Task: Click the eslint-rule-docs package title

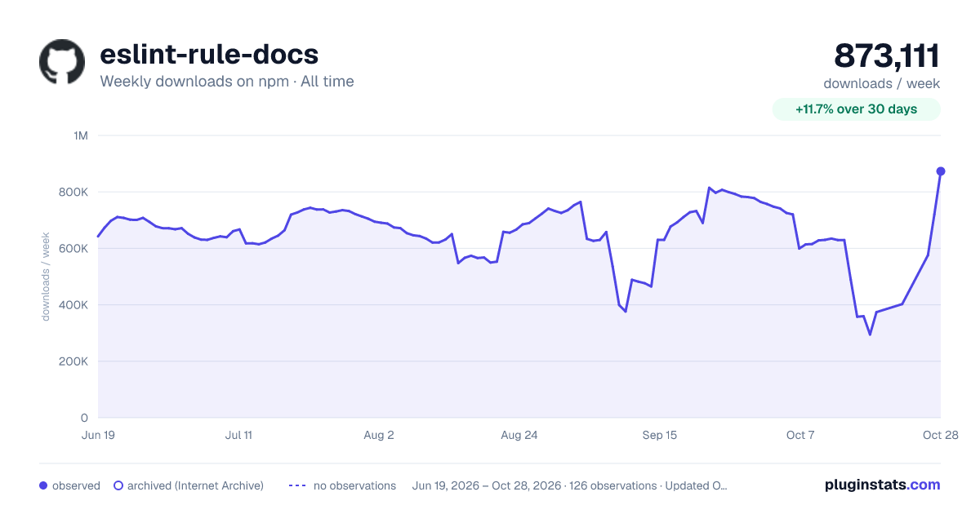Action: point(209,54)
